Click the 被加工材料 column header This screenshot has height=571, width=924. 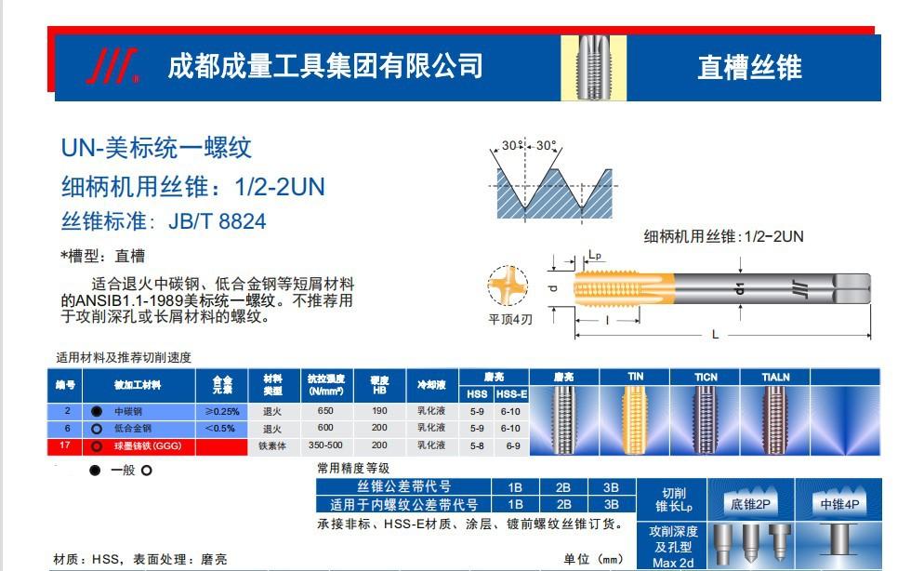tap(139, 385)
